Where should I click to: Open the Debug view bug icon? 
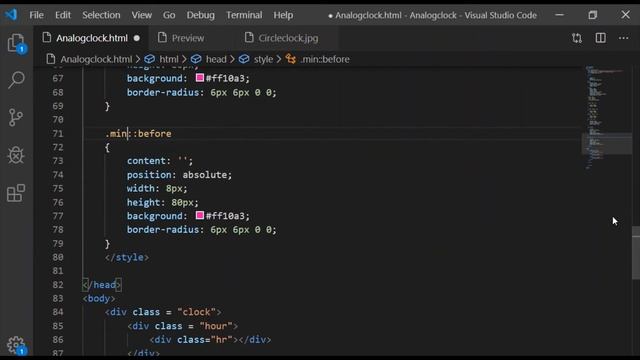coord(16,155)
